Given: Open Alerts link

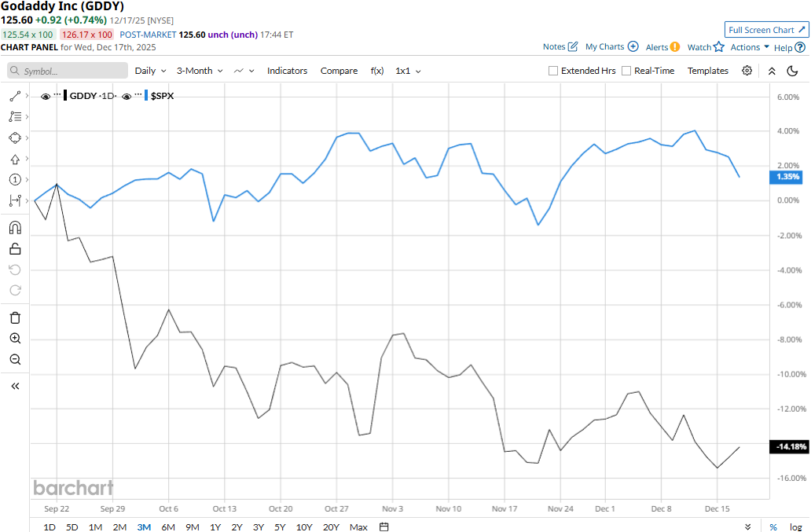Looking at the screenshot, I should tap(662, 47).
